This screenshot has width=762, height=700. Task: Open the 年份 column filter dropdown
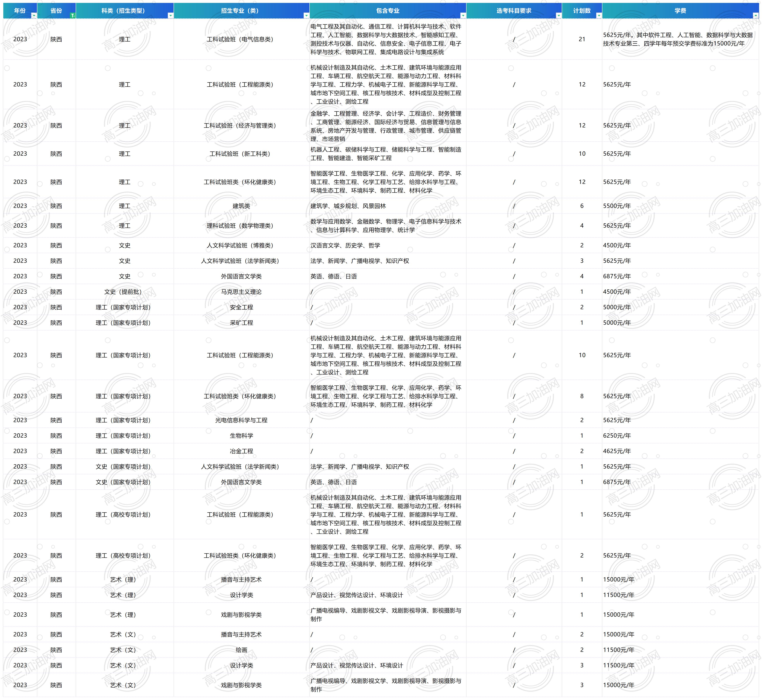coord(34,15)
